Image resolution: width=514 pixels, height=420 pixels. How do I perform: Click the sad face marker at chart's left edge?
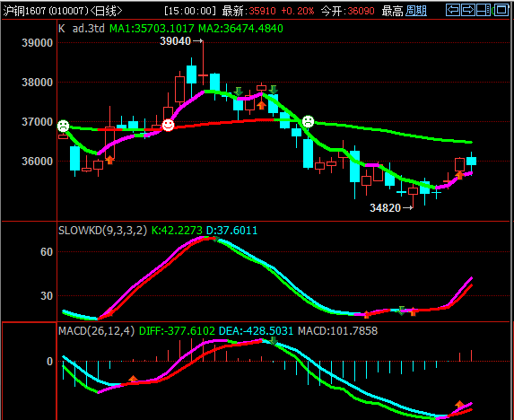[x=63, y=127]
